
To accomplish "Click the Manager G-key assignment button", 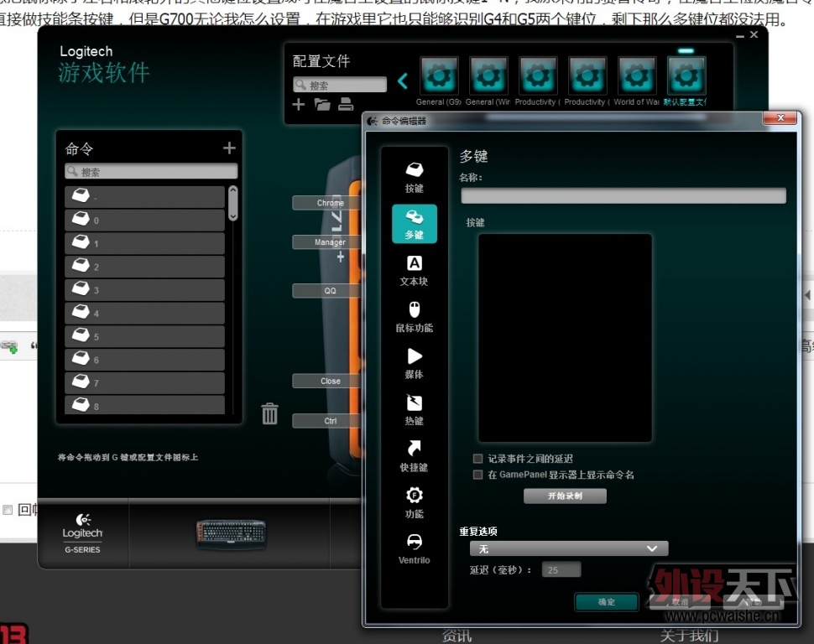I will 326,242.
